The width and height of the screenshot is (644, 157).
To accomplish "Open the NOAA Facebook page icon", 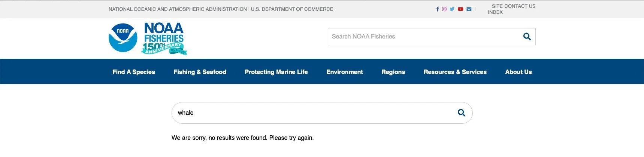I will tap(438, 9).
